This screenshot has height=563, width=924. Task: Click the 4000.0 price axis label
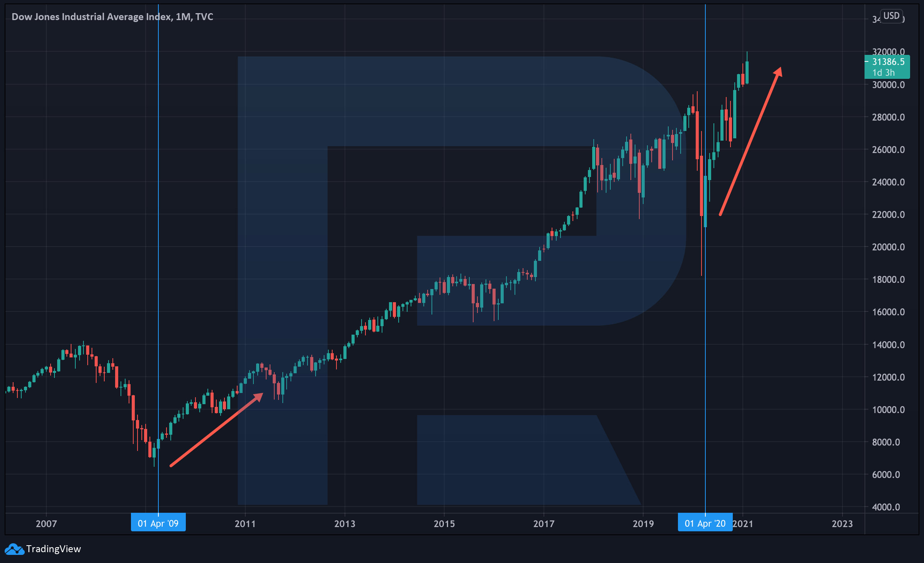(x=886, y=507)
